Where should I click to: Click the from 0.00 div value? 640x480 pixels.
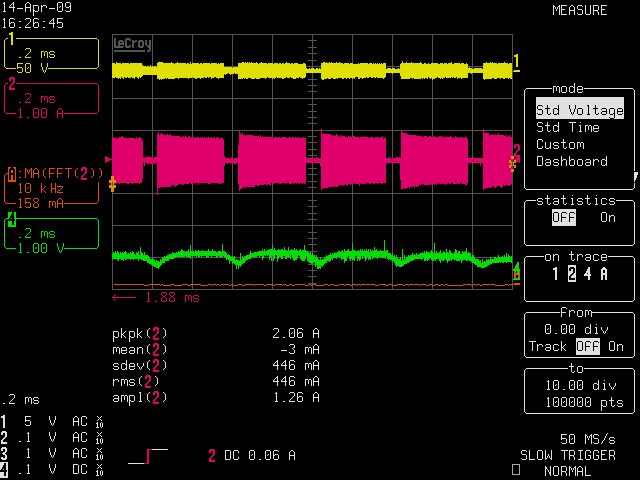click(x=576, y=329)
